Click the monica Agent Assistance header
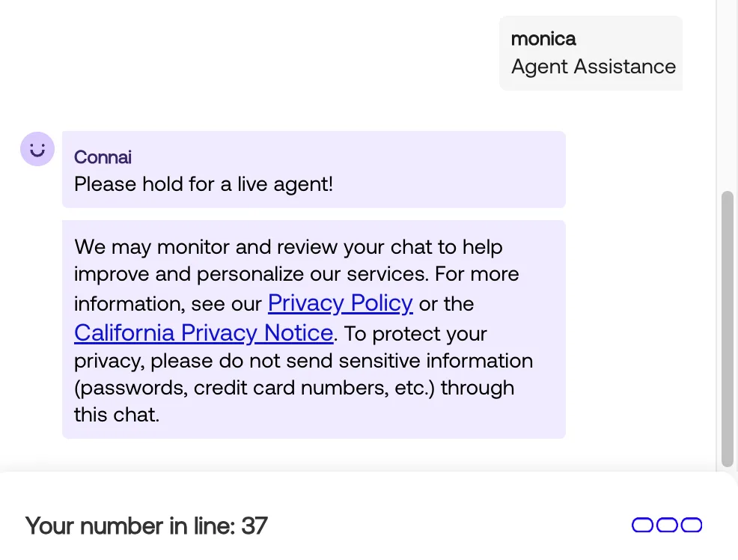The image size is (738, 560). [x=592, y=52]
